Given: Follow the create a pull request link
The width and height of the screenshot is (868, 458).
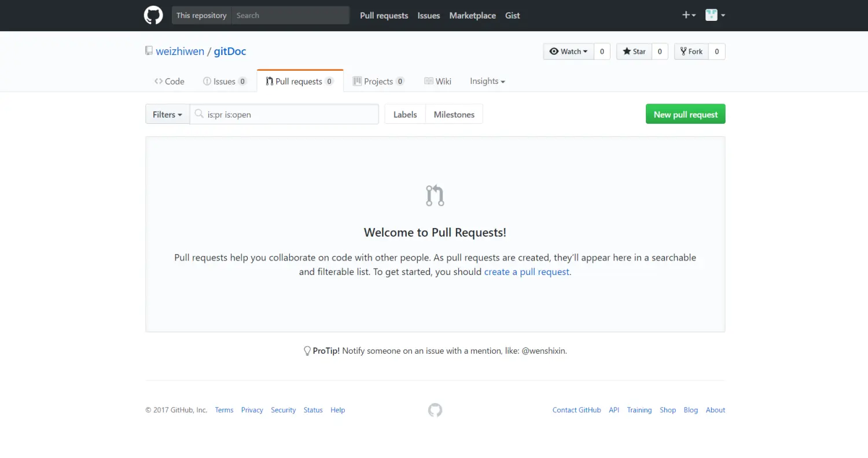Looking at the screenshot, I should coord(527,272).
